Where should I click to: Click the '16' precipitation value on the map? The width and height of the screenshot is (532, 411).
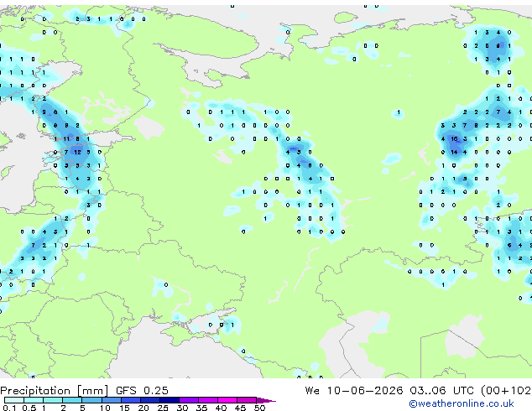pyautogui.click(x=454, y=138)
